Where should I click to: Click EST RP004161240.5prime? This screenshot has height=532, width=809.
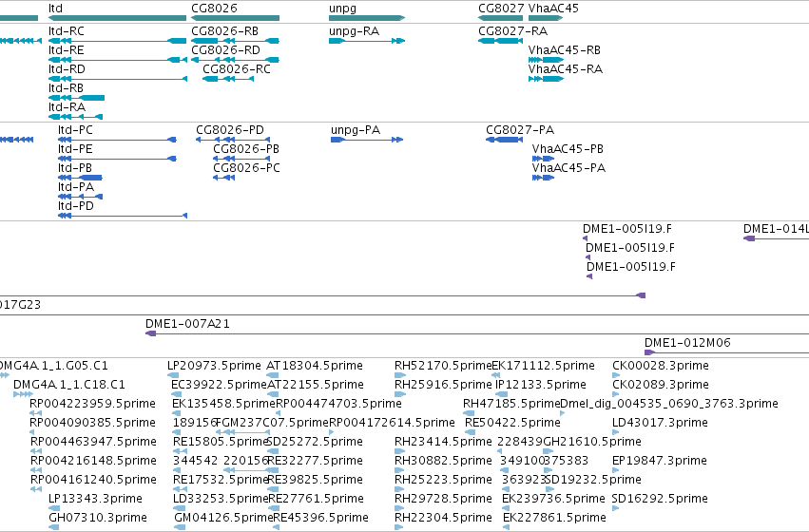93,480
